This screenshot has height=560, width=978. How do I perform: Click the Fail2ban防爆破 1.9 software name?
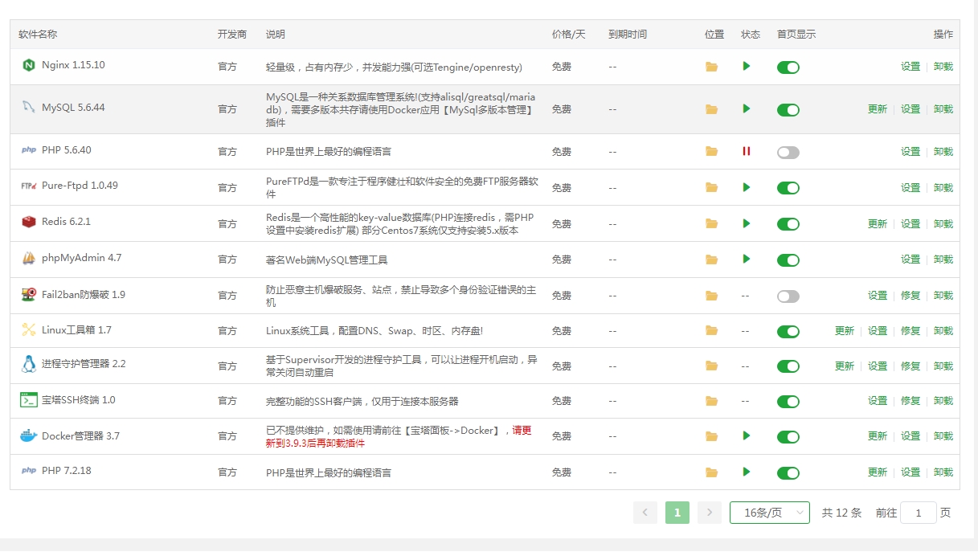click(84, 295)
